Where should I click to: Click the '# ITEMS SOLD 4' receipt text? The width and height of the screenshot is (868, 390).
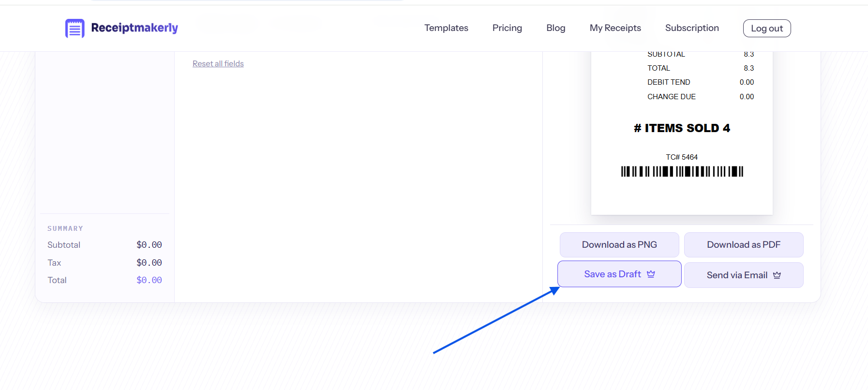click(x=682, y=128)
